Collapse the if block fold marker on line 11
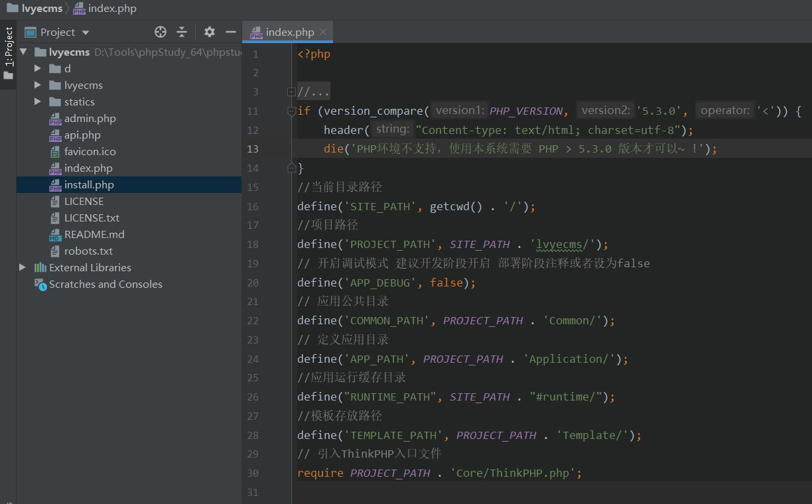812x504 pixels. (291, 111)
